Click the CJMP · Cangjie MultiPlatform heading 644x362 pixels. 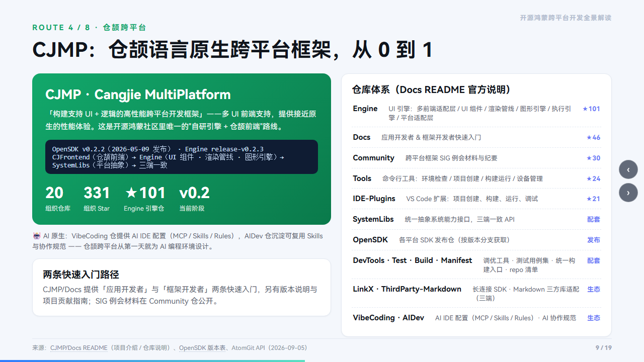click(138, 95)
